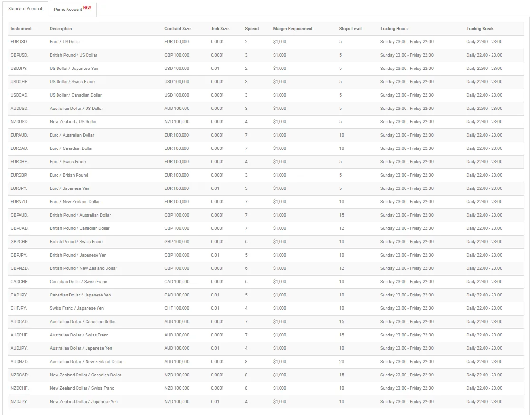
Task: Click the Description column header
Action: pyautogui.click(x=61, y=29)
